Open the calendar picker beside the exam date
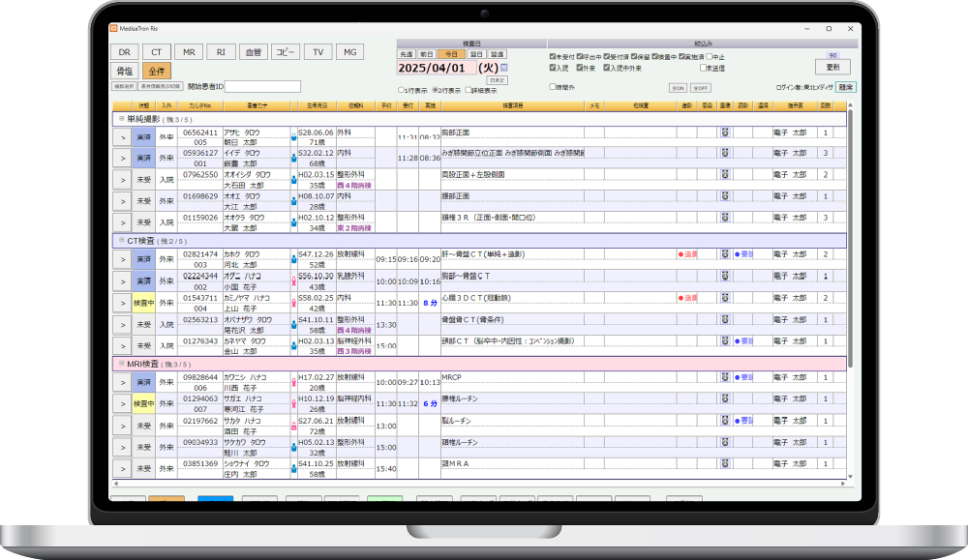Image resolution: width=968 pixels, height=560 pixels. 503,68
